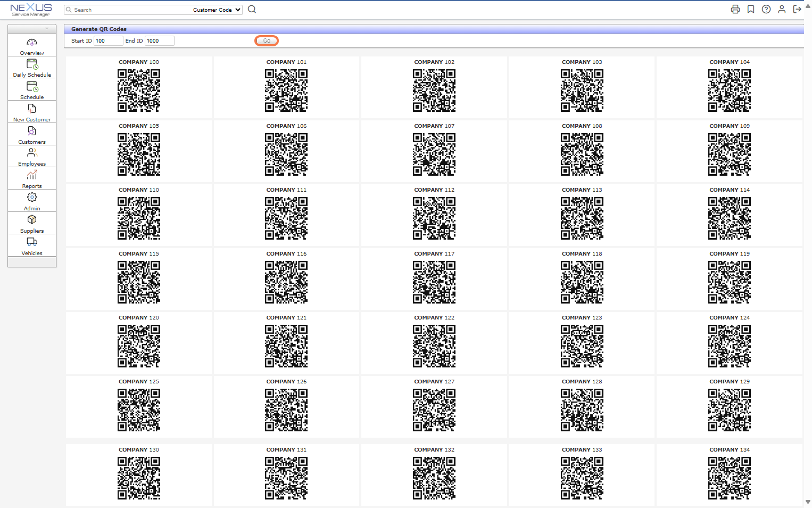Image resolution: width=812 pixels, height=508 pixels.
Task: Select the COMPANY 102 QR code
Action: pos(434,91)
